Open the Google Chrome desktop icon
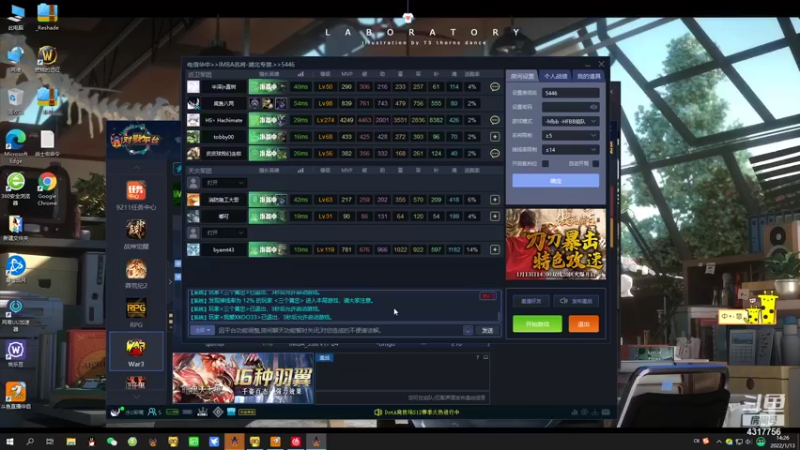This screenshot has height=450, width=800. [x=47, y=189]
